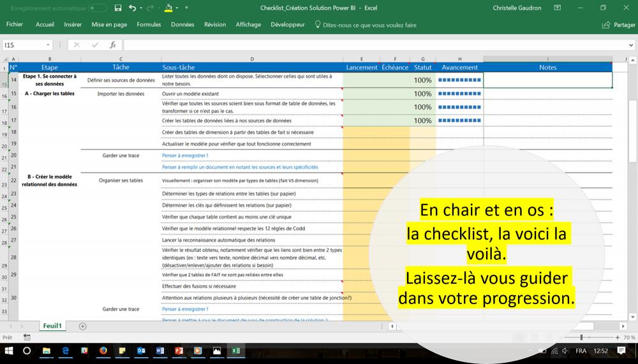Select the Statut header cell

(423, 68)
